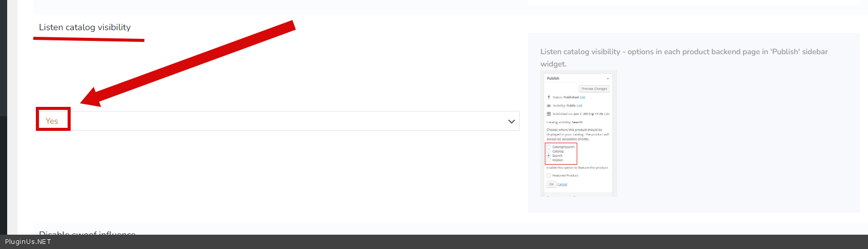The width and height of the screenshot is (868, 249).
Task: Tick the Featured Product checkbox
Action: [x=549, y=175]
